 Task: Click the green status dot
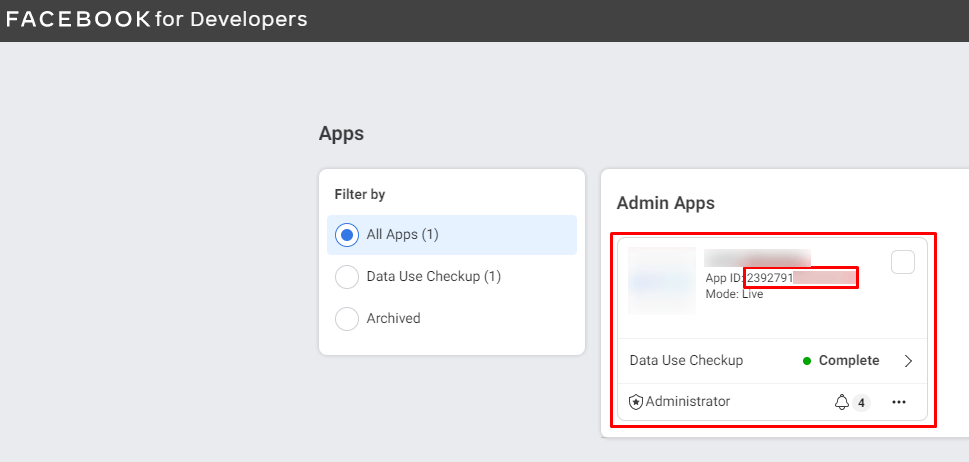[x=806, y=361]
